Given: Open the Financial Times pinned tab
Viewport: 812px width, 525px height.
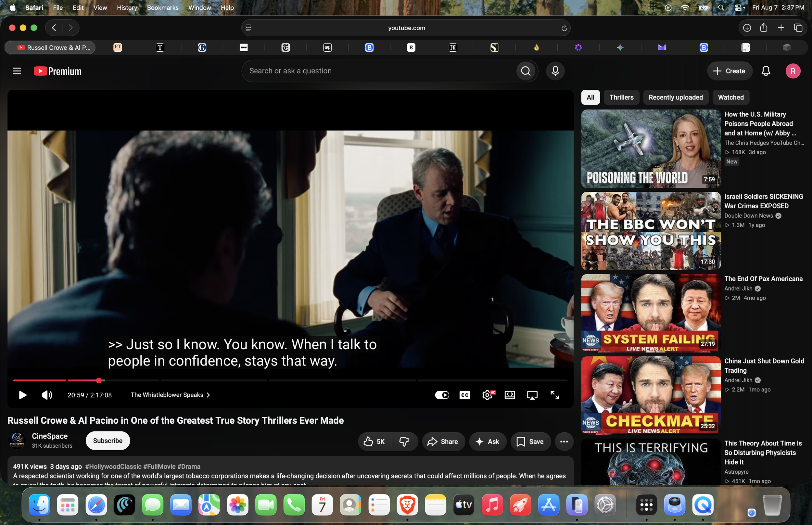Looking at the screenshot, I should [x=118, y=47].
